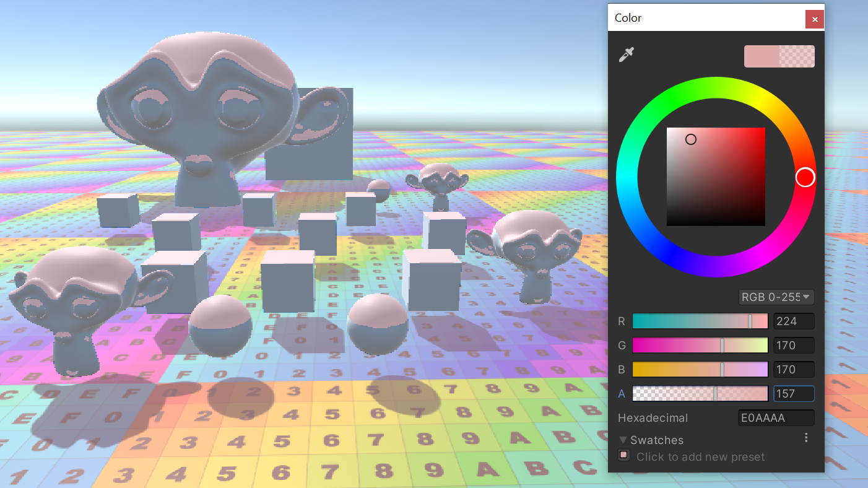Select the G value field showing 170
The width and height of the screenshot is (868, 488).
pos(794,345)
